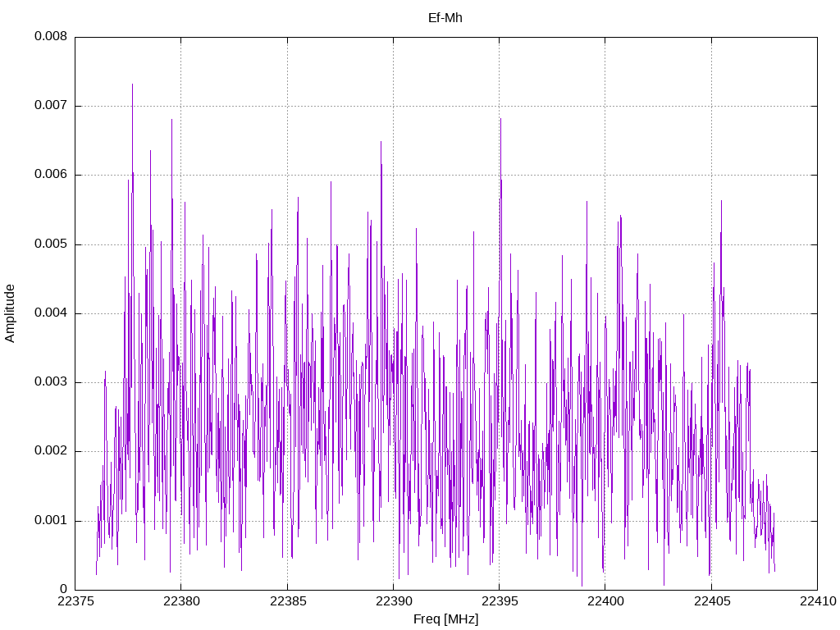Screen dimensions: 840x630
Task: Click the x-axis tick label 22400
Action: point(605,601)
